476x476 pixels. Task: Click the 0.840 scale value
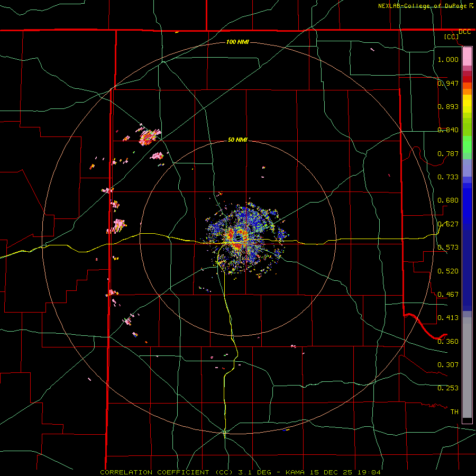click(448, 130)
